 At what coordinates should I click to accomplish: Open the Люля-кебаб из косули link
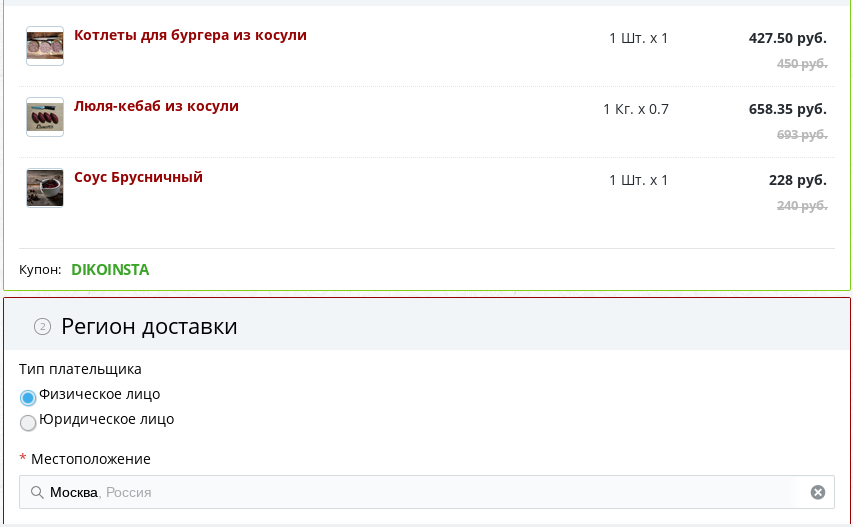click(156, 106)
